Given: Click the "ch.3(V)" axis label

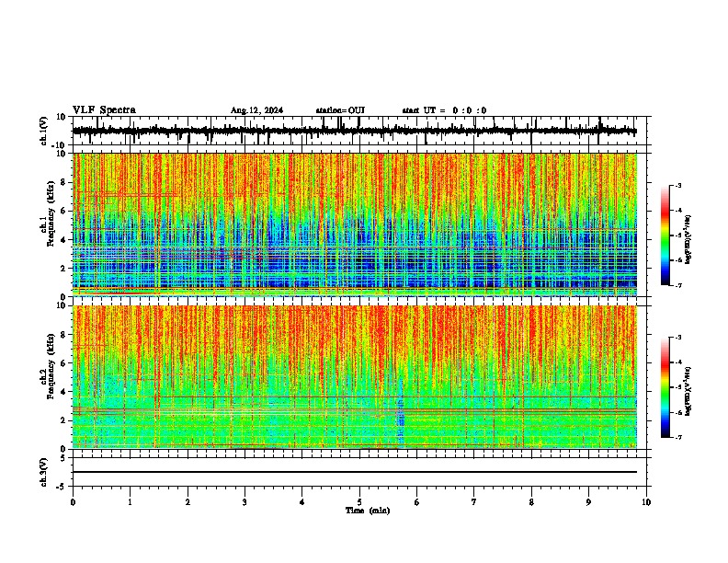Looking at the screenshot, I should coord(44,473).
